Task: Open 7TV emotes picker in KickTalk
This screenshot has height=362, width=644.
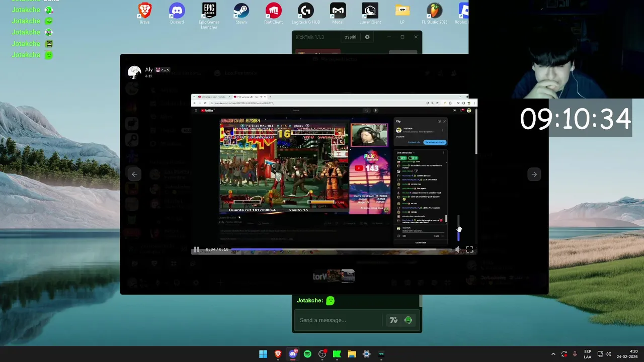Action: [x=393, y=320]
